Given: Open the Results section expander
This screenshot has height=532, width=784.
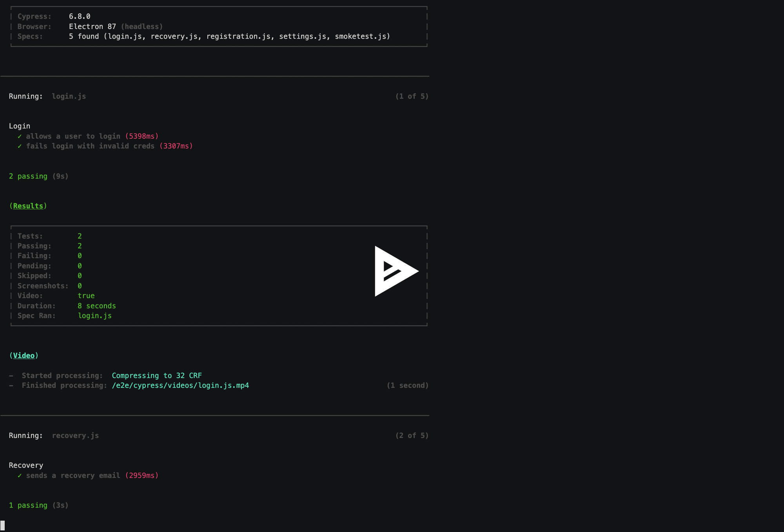Looking at the screenshot, I should pos(28,205).
